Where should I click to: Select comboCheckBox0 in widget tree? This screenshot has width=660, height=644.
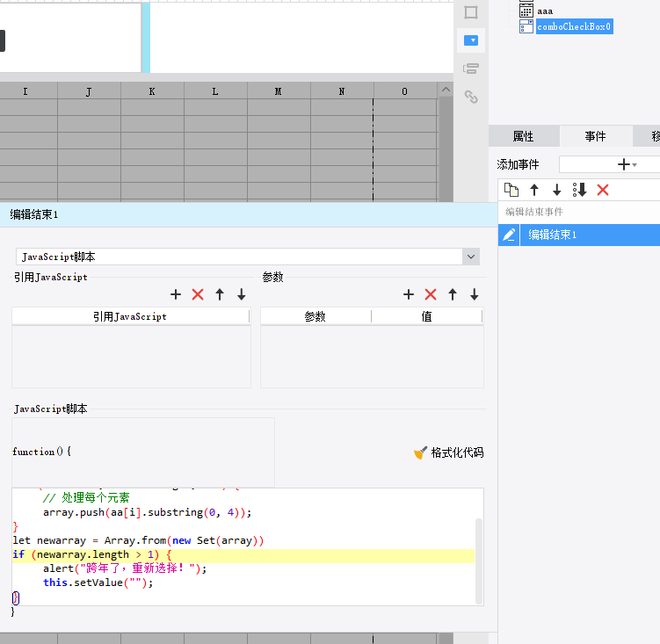(x=574, y=26)
